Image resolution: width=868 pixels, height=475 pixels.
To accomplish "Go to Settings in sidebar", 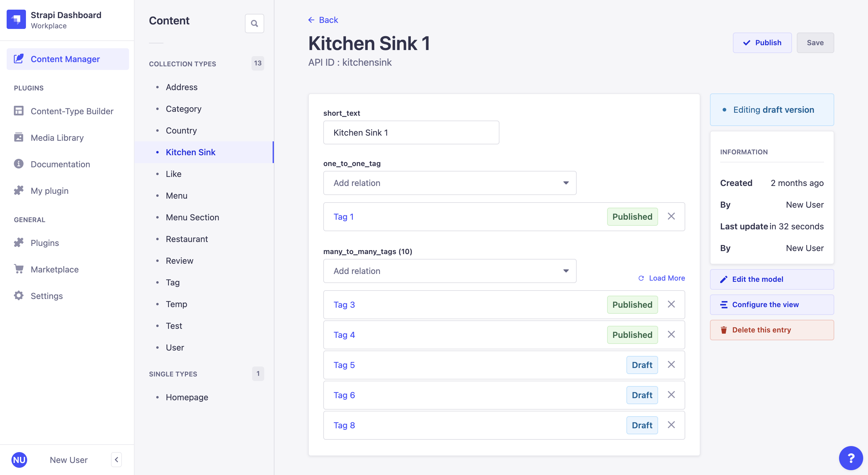I will point(46,296).
